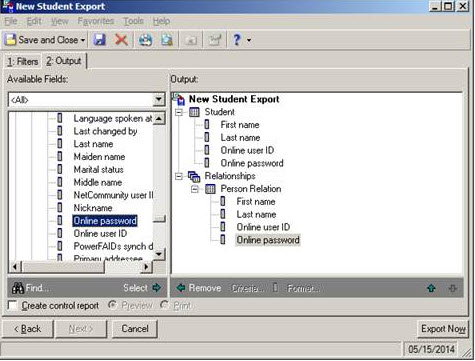
Task: Click the Available Fields horizontal scrollbar thumb
Action: [63, 267]
